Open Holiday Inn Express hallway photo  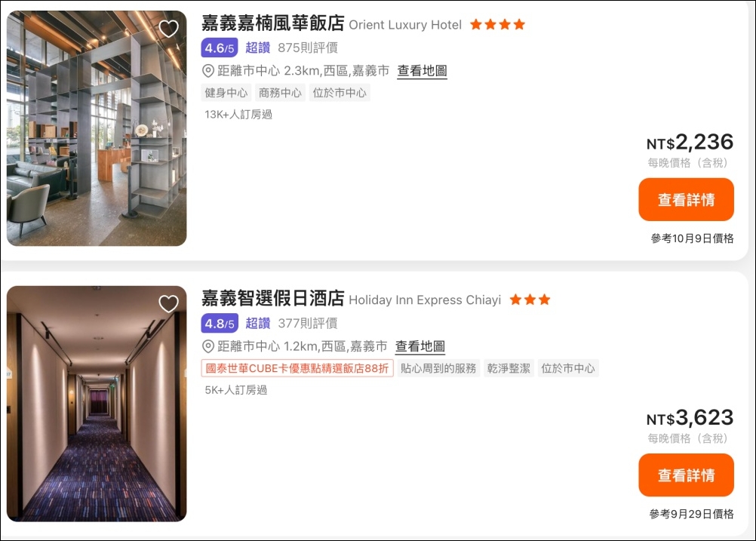pyautogui.click(x=97, y=404)
